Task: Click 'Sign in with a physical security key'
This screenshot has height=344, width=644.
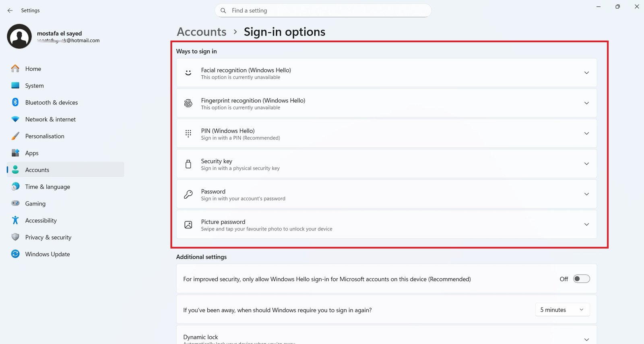Action: 240,168
